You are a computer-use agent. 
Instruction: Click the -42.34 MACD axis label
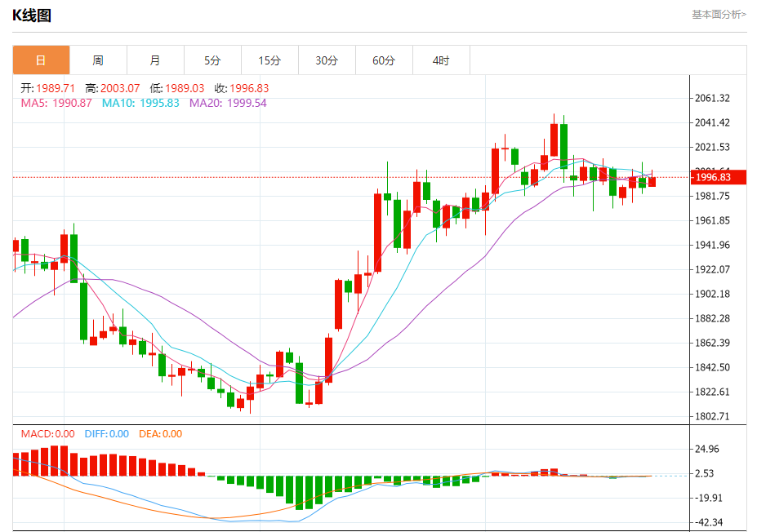(x=709, y=522)
